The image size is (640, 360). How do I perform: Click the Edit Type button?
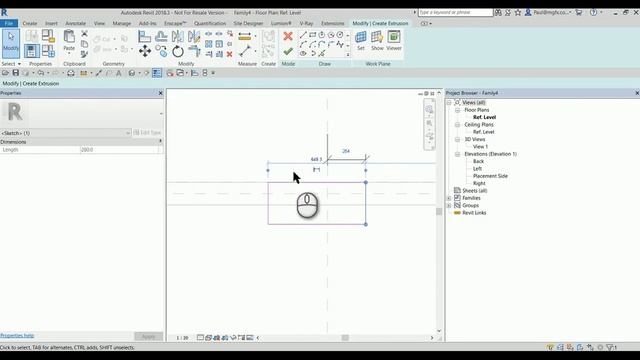[147, 133]
